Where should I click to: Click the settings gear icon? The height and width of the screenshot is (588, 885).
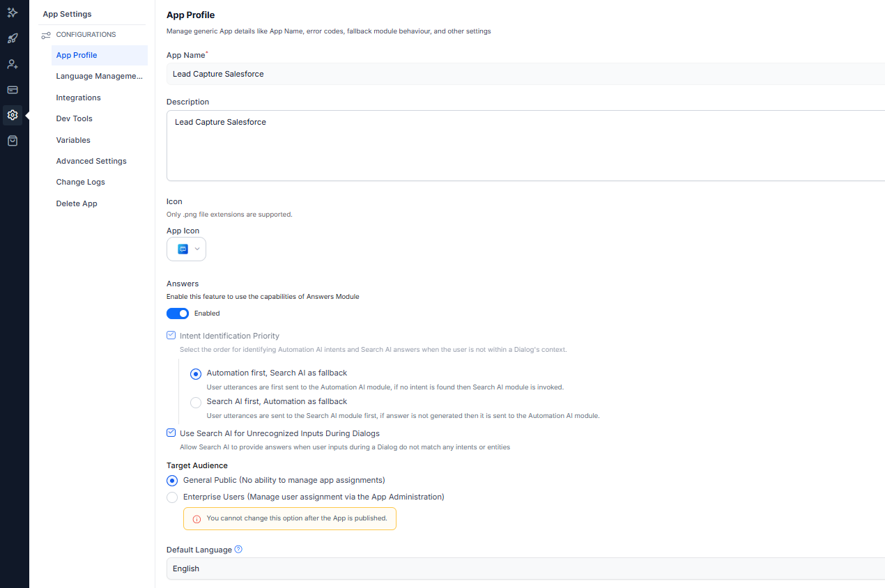(x=13, y=115)
